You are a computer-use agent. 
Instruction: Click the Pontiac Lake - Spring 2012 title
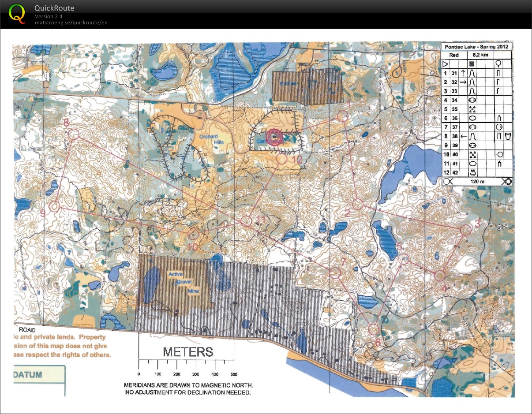[x=476, y=47]
